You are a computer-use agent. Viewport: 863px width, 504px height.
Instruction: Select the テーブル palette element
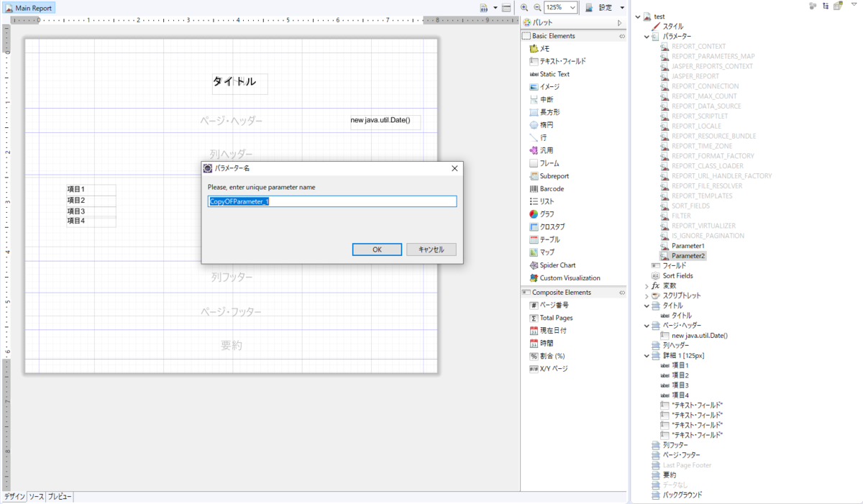544,239
